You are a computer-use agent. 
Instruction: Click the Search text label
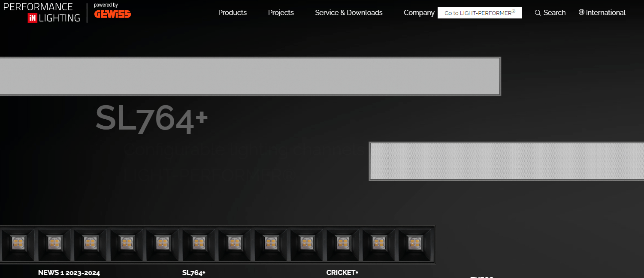click(554, 13)
